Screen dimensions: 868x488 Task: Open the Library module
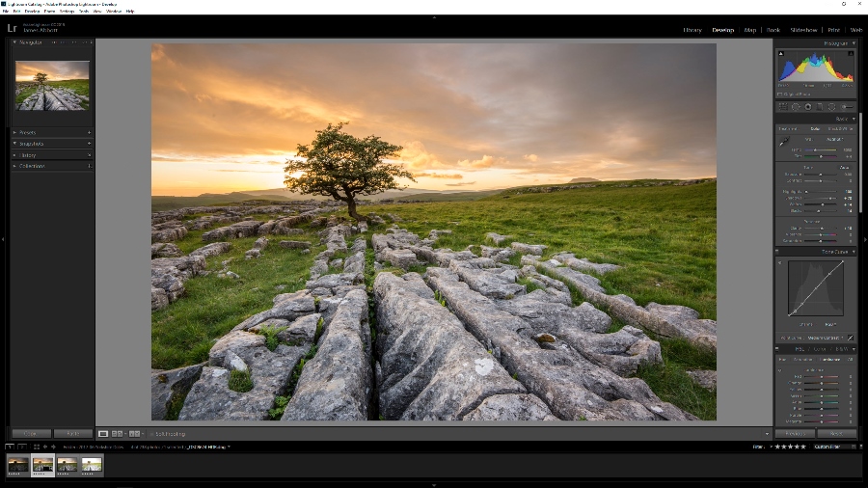point(692,30)
